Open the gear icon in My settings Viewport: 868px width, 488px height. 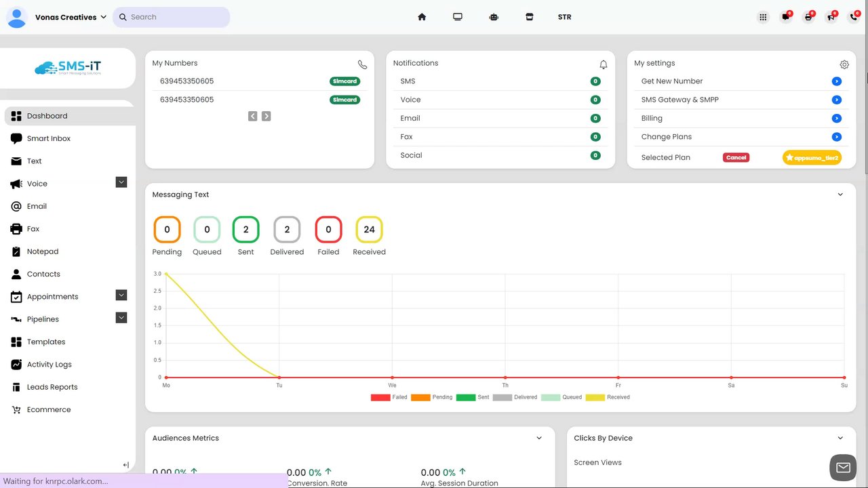[844, 64]
